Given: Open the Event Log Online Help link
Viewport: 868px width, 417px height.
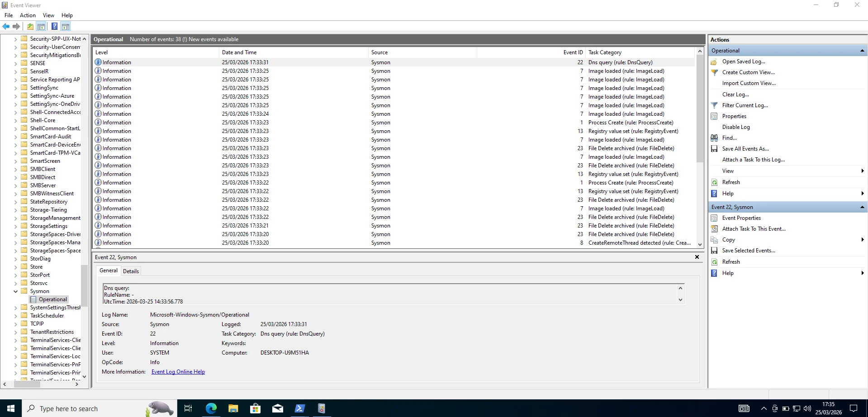Looking at the screenshot, I should [x=178, y=372].
